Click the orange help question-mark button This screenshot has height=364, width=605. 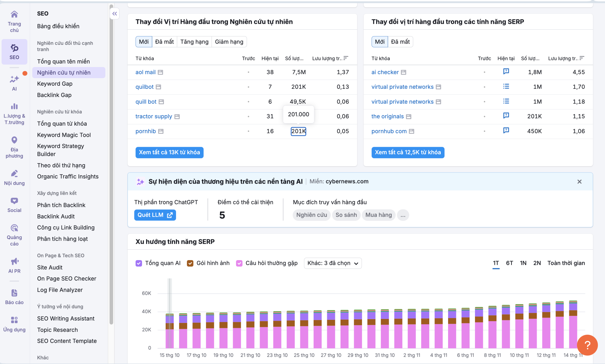tap(587, 345)
